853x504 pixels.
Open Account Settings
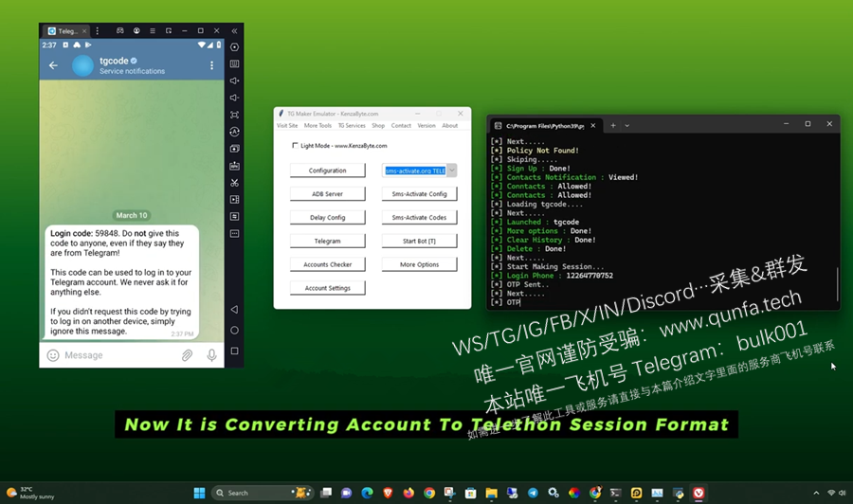tap(328, 288)
